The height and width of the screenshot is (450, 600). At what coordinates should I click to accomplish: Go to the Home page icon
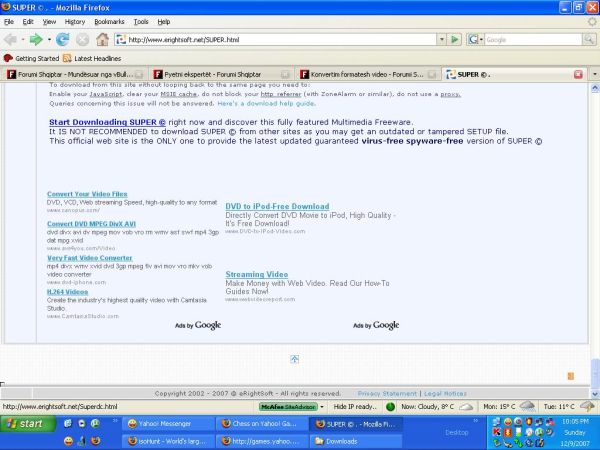tap(102, 39)
